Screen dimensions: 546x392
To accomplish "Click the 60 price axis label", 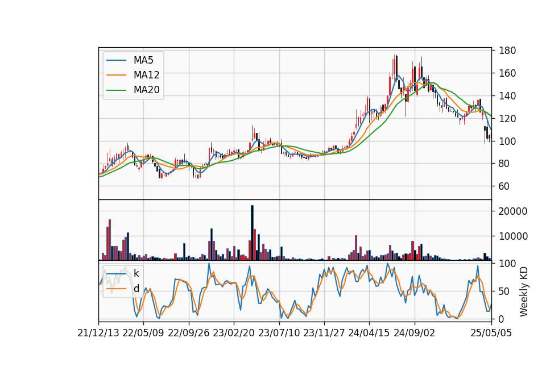I will [x=504, y=186].
